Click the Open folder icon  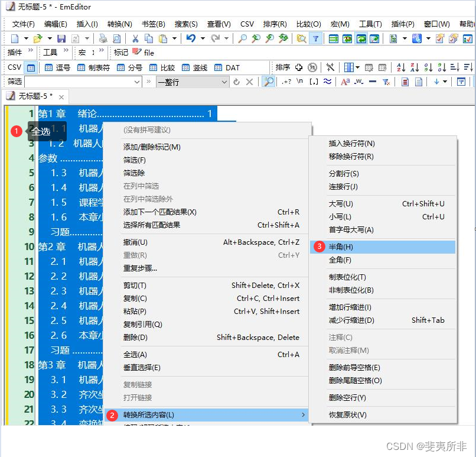(x=38, y=38)
